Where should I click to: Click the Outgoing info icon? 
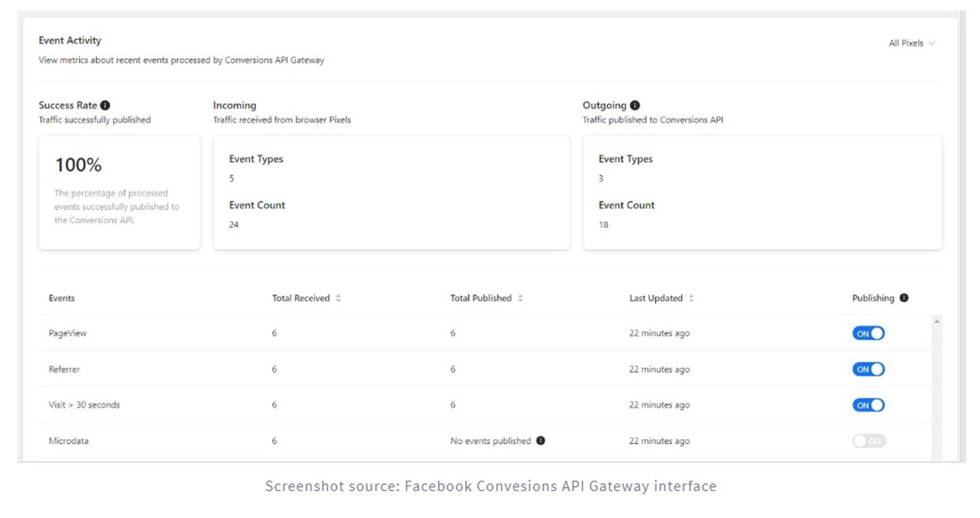(x=634, y=105)
